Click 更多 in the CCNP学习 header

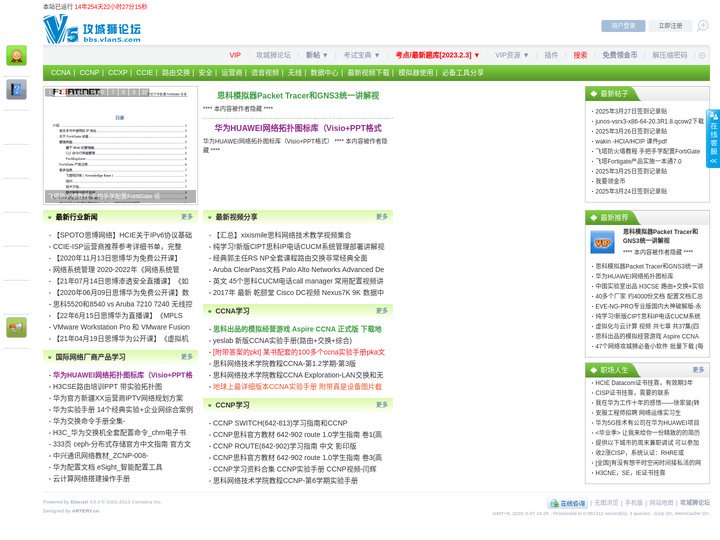[x=382, y=405]
